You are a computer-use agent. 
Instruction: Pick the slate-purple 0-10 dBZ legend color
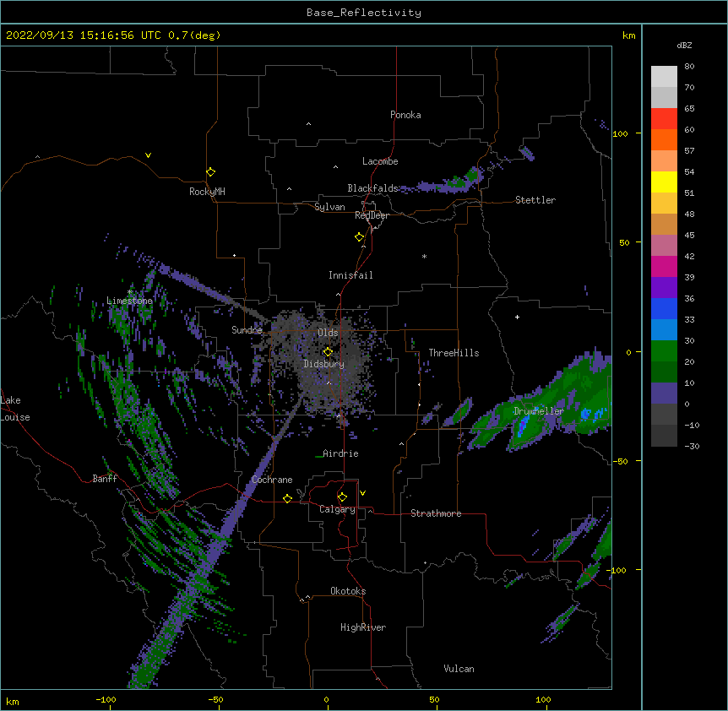[x=664, y=393]
